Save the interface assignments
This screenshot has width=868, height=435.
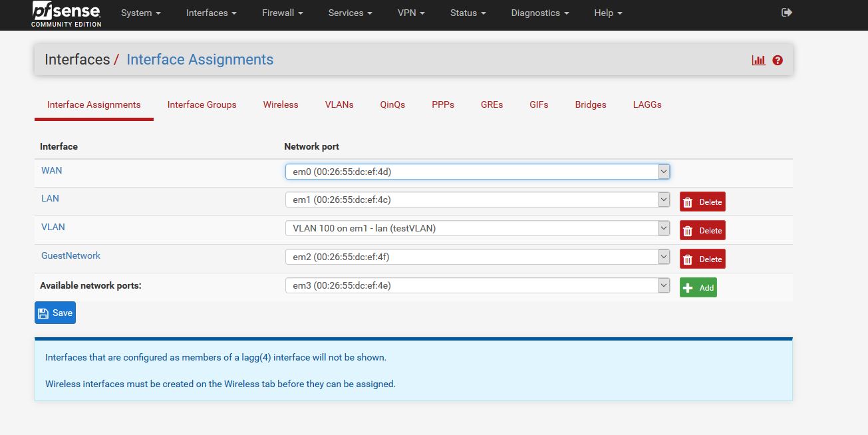55,313
